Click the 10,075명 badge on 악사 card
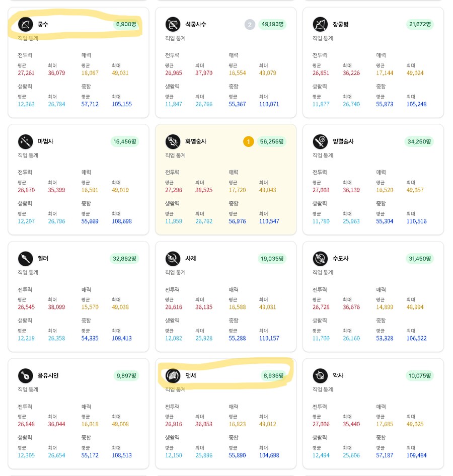453x476 pixels. [x=420, y=375]
